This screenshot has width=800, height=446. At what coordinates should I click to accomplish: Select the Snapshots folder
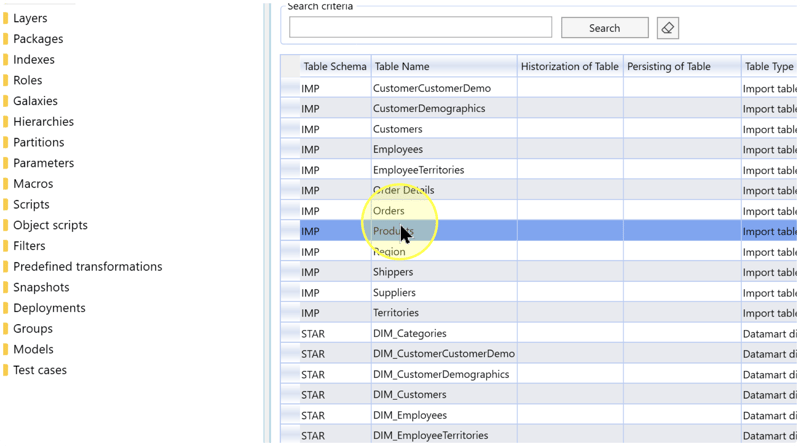[41, 287]
